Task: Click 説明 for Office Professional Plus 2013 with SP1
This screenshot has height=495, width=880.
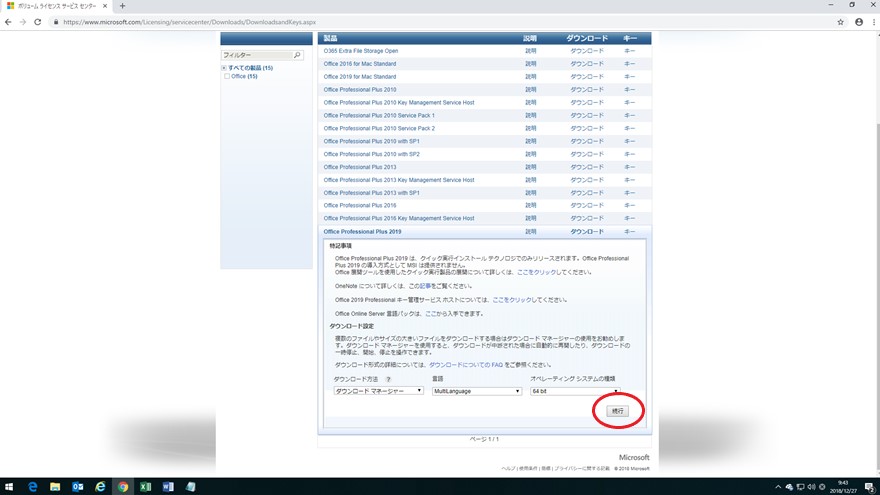Action: tap(530, 192)
